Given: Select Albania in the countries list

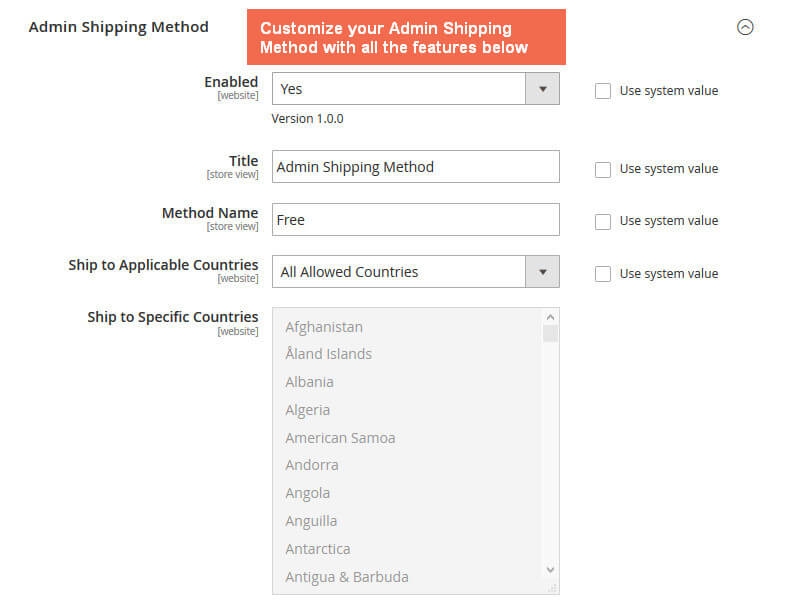Looking at the screenshot, I should (x=309, y=382).
